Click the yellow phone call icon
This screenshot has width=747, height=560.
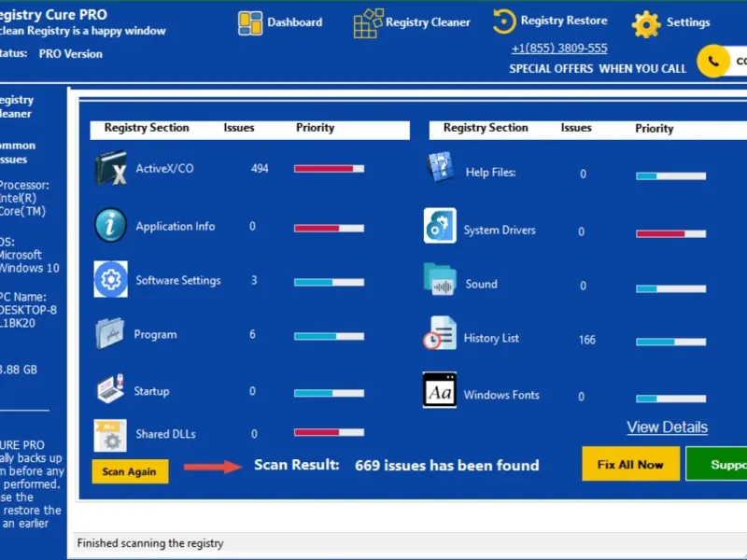(x=712, y=61)
